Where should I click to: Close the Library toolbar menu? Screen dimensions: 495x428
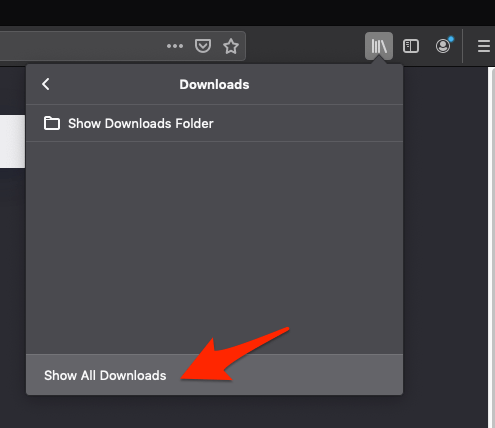pyautogui.click(x=379, y=46)
